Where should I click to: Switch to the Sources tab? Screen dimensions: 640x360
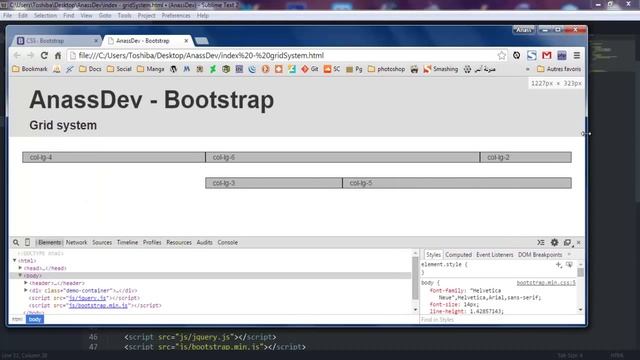click(x=102, y=242)
